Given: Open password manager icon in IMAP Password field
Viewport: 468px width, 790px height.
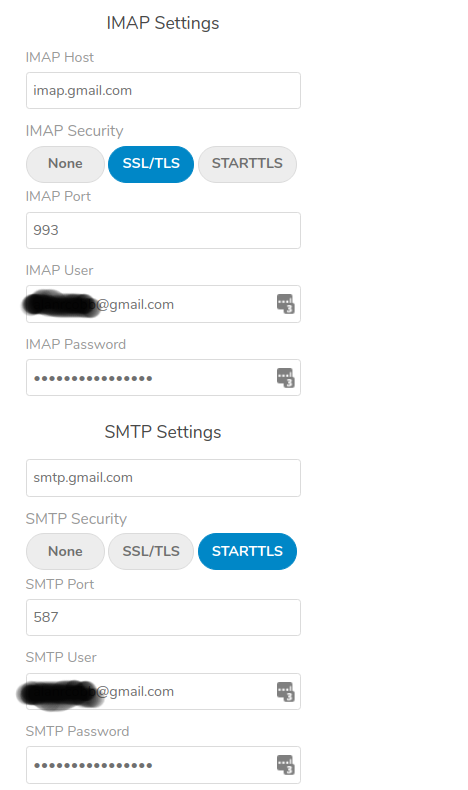Looking at the screenshot, I should [286, 378].
